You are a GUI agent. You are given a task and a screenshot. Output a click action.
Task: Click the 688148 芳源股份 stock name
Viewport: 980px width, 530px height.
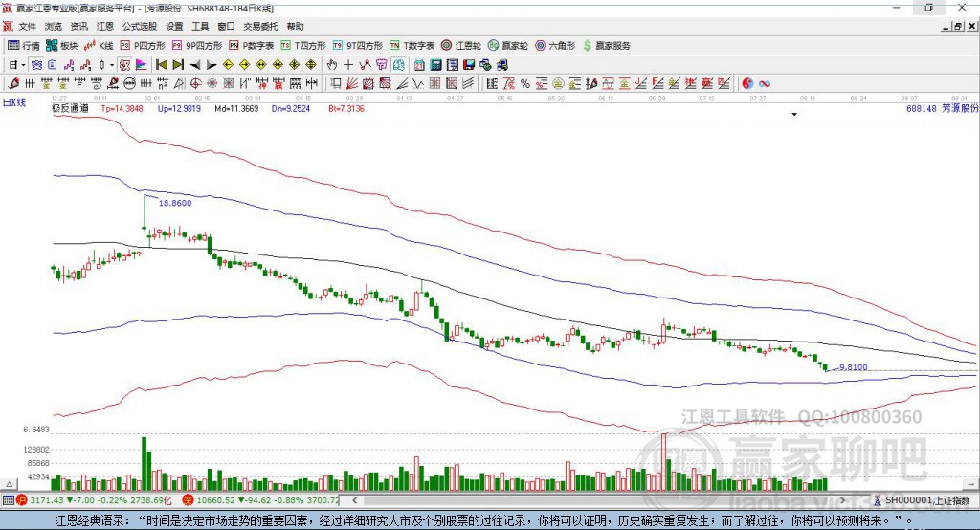coord(942,109)
